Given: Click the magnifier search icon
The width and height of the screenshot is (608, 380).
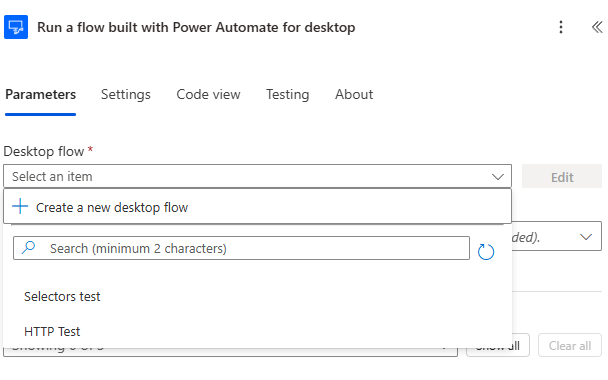Looking at the screenshot, I should (28, 247).
